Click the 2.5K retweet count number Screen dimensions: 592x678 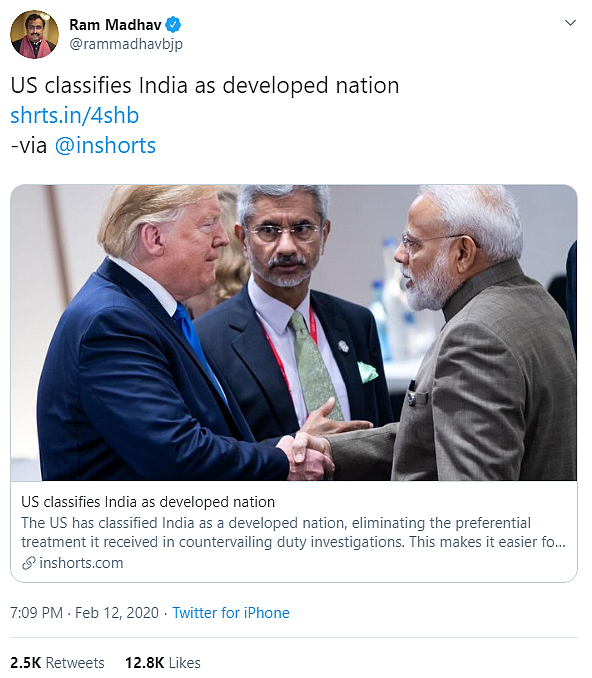click(26, 662)
